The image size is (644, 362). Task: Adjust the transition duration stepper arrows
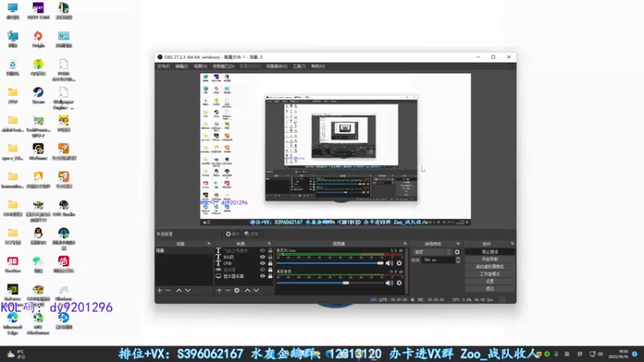click(458, 260)
